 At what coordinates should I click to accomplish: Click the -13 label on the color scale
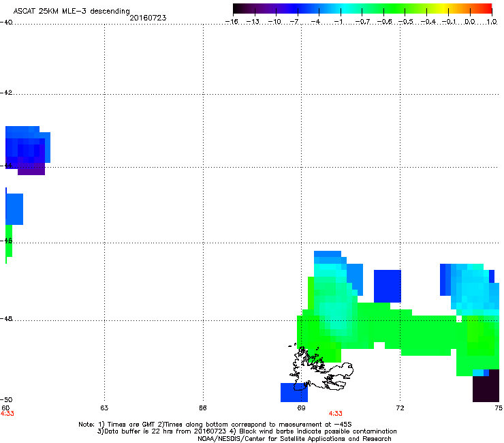pyautogui.click(x=253, y=22)
